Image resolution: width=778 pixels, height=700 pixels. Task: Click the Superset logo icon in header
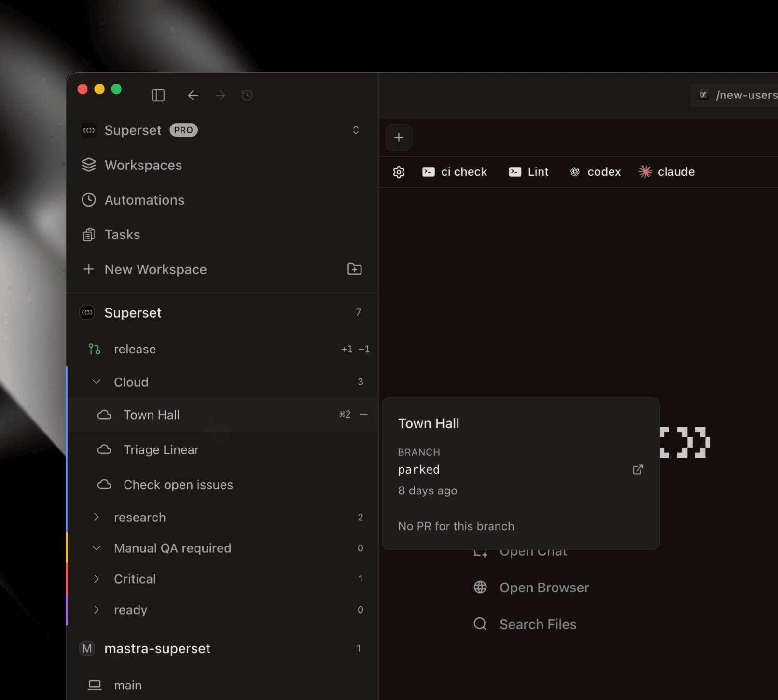coord(89,130)
